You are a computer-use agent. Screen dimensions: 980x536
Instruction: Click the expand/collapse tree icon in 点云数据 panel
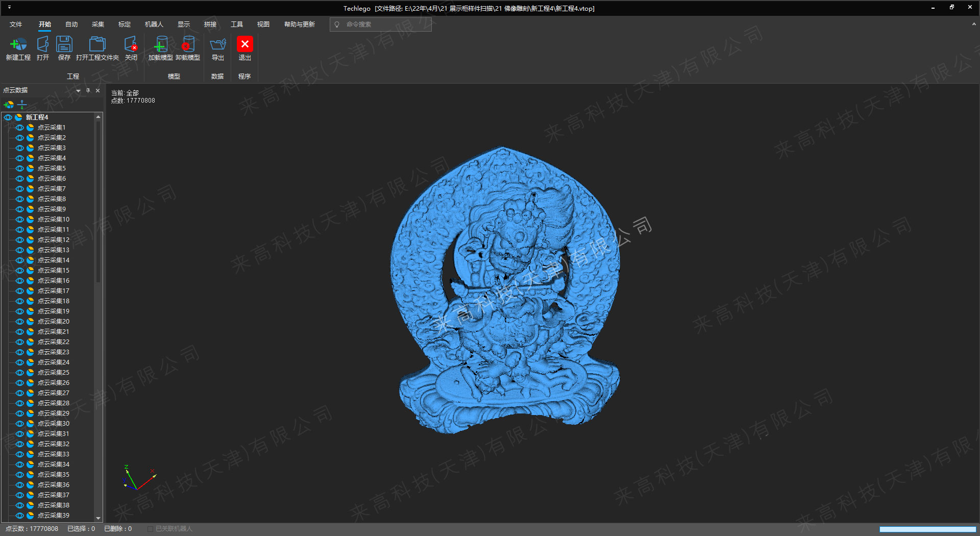tap(22, 105)
